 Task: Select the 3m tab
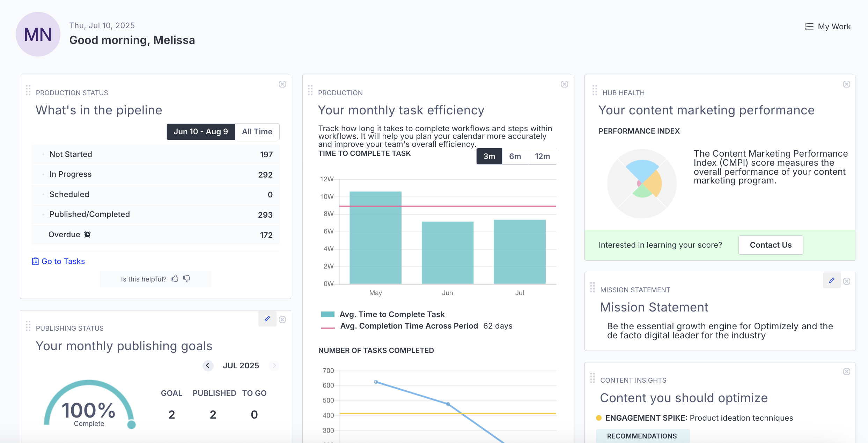489,156
